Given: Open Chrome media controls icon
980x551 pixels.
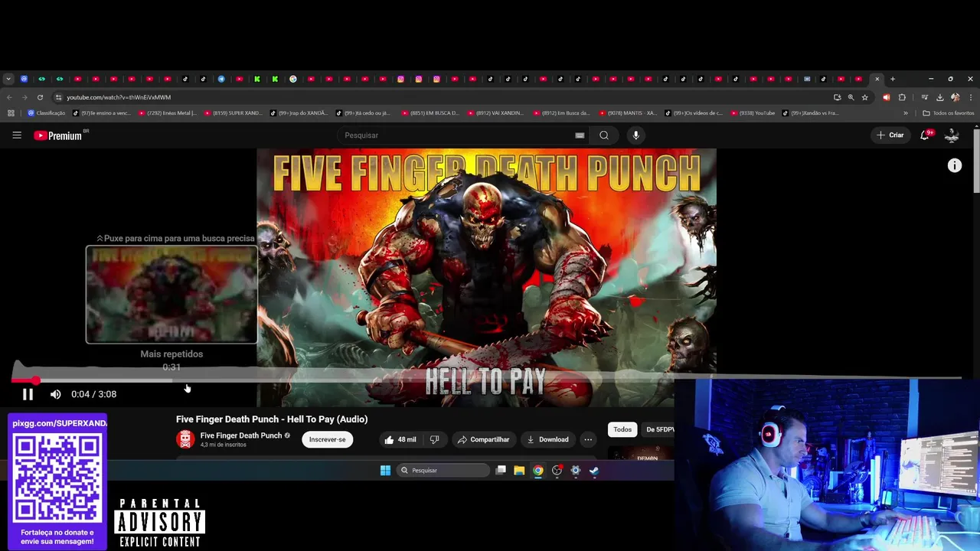Looking at the screenshot, I should [925, 97].
